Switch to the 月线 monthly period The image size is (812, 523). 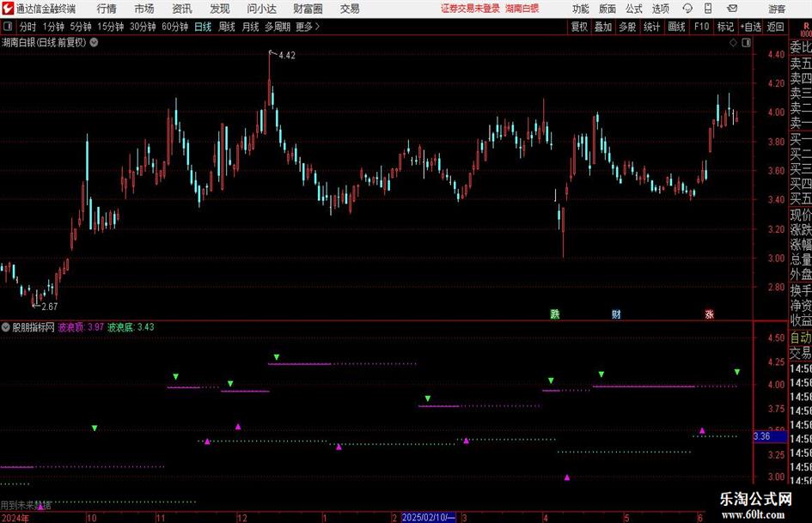(x=250, y=27)
